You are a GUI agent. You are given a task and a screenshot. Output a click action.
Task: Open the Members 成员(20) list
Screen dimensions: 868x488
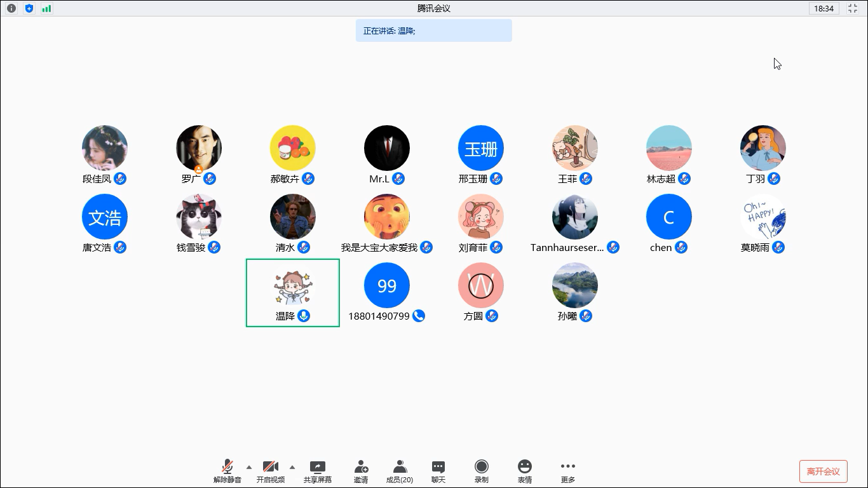pyautogui.click(x=400, y=471)
